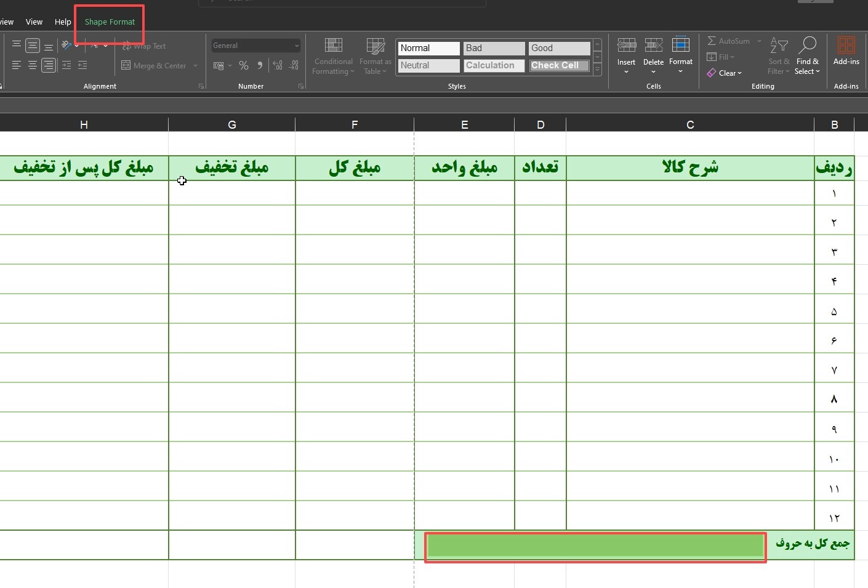Select column C header
The width and height of the screenshot is (868, 588).
pos(690,124)
